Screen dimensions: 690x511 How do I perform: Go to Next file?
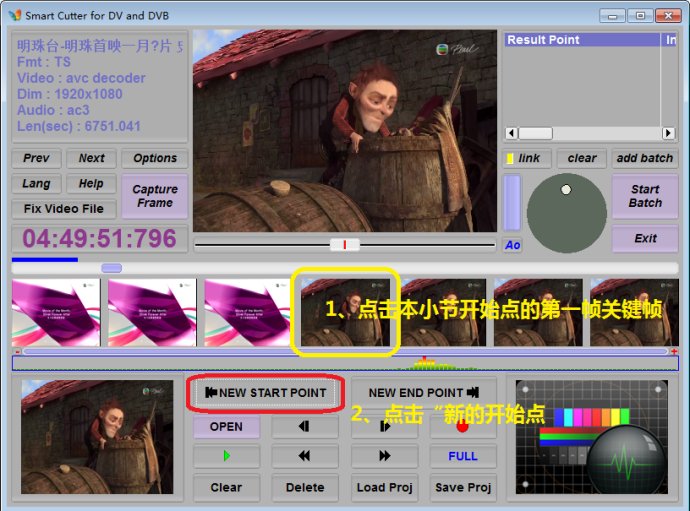click(x=91, y=158)
